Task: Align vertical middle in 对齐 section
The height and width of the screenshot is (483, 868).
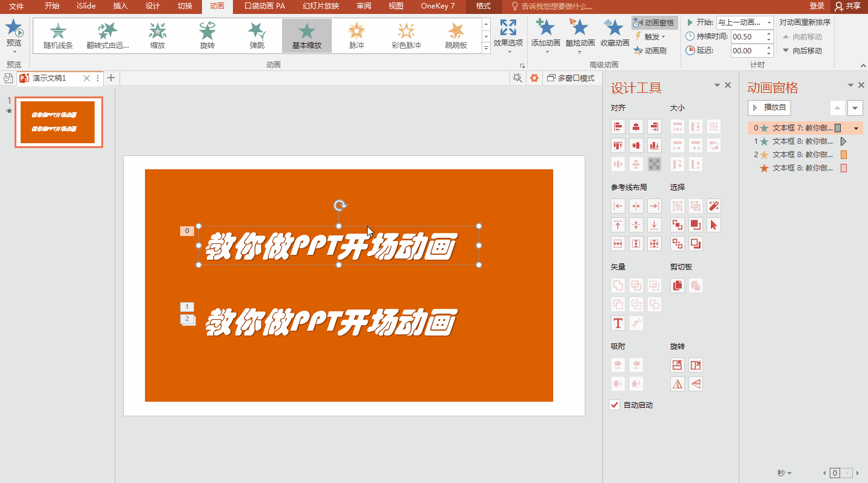Action: pos(636,146)
